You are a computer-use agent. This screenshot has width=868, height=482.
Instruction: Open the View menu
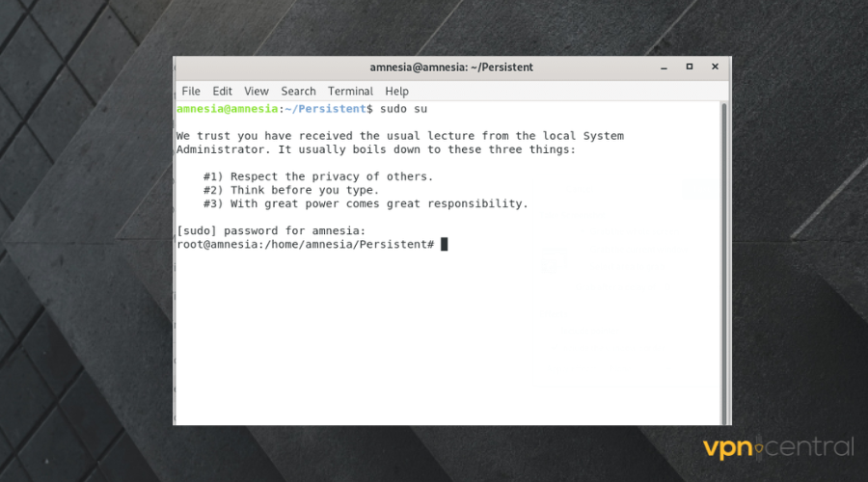coord(257,91)
